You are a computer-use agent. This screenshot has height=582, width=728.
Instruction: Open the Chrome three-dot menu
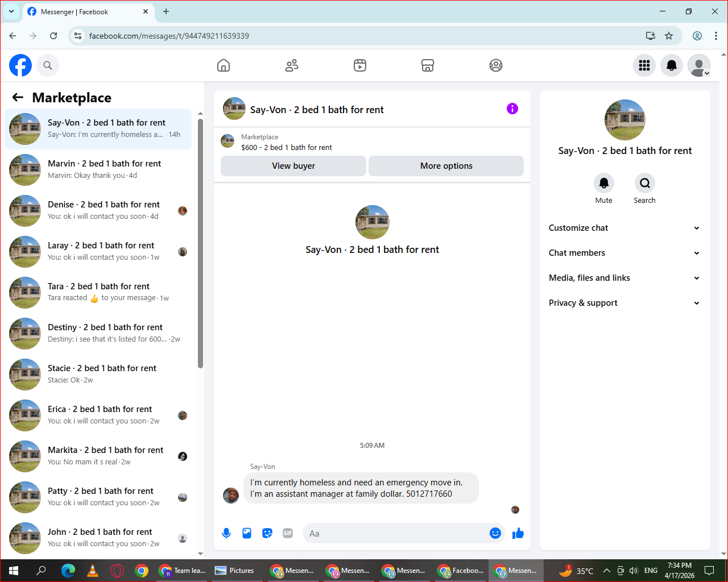715,36
